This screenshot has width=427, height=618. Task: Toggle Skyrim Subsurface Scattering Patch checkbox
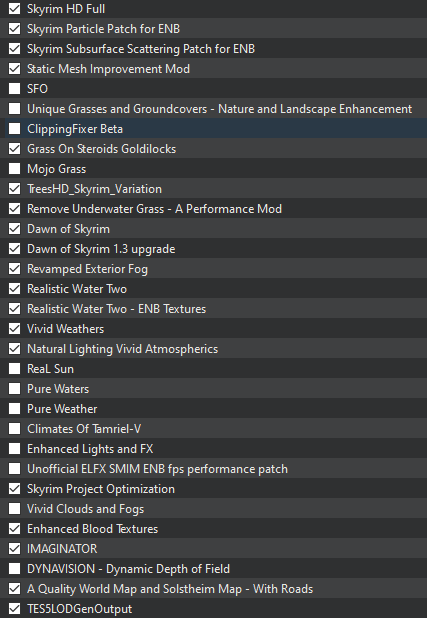(15, 49)
